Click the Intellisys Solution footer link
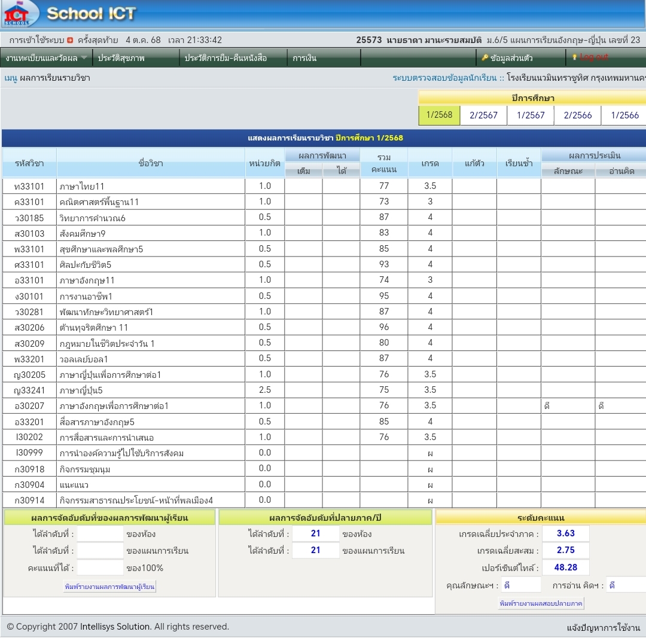Image resolution: width=646 pixels, height=644 pixels. tap(115, 627)
